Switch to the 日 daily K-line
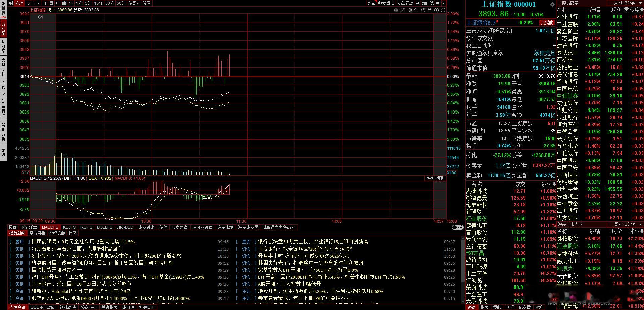Viewport: 644px width, 310px height. (x=44, y=3)
